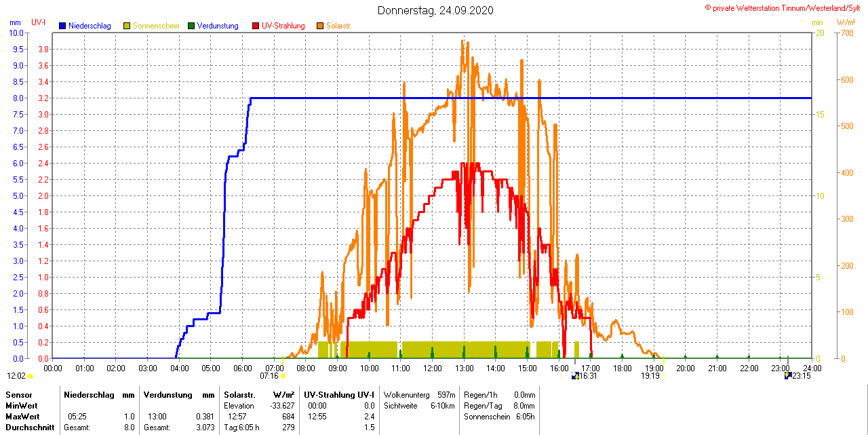This screenshot has height=435, width=868.
Task: Click the Sichtweite value 6-10km
Action: pos(443,405)
